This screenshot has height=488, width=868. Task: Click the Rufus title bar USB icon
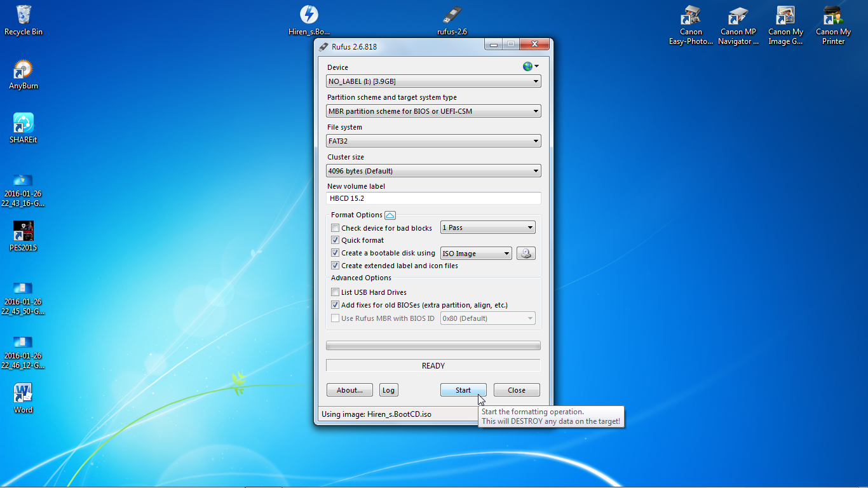coord(324,46)
